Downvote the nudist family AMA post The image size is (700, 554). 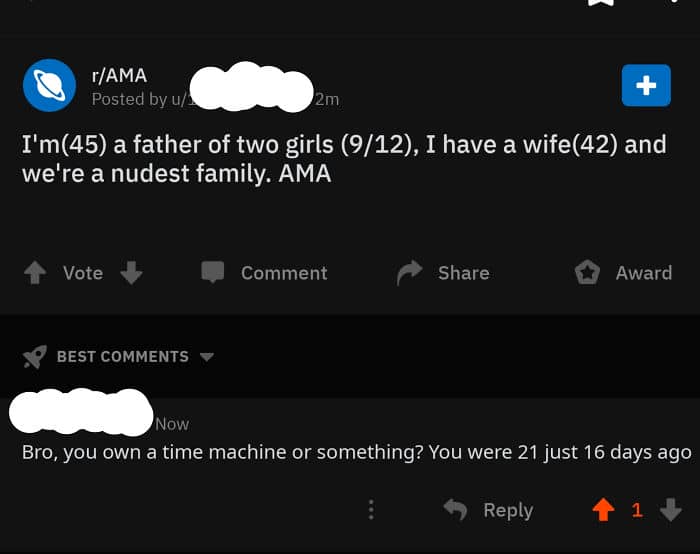[x=131, y=273]
